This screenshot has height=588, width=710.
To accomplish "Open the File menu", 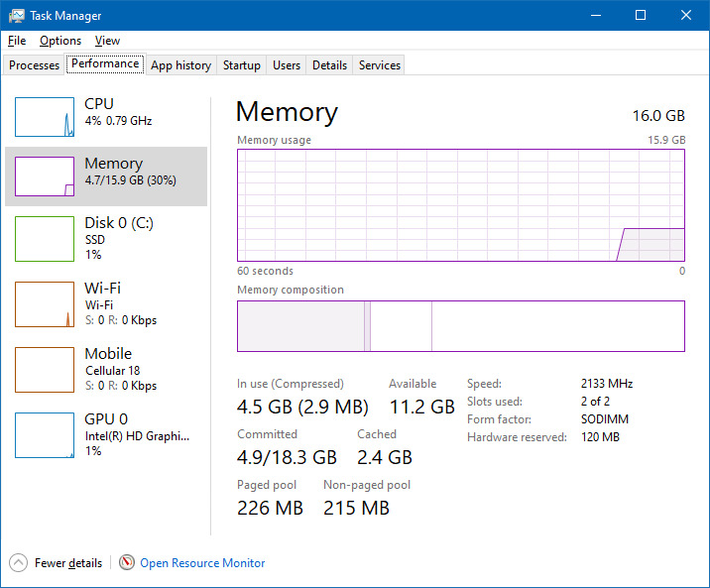I will tap(17, 41).
